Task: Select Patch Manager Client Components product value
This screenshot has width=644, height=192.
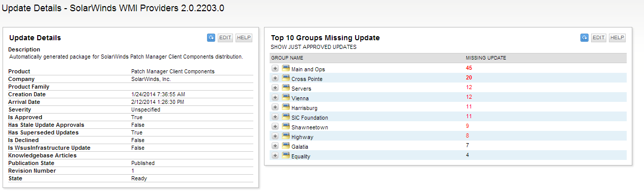Action: [173, 71]
